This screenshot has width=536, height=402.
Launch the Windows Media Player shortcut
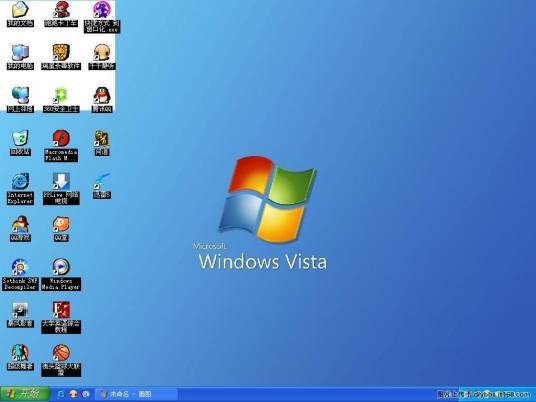(x=61, y=274)
